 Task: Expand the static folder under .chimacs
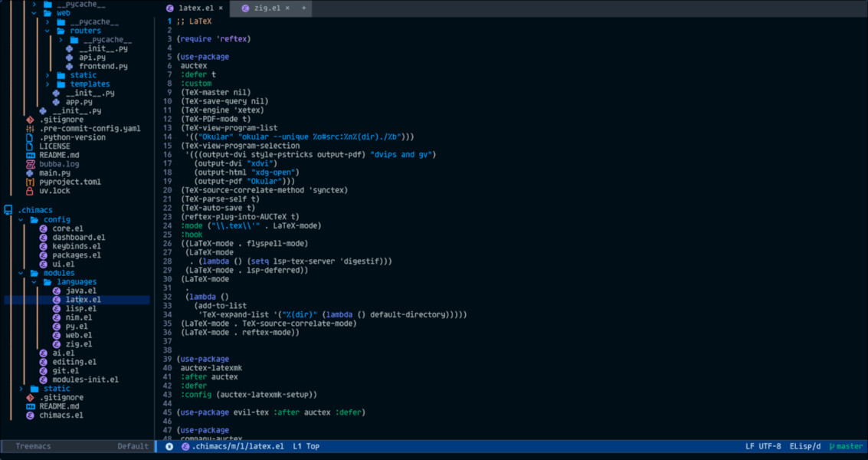21,389
